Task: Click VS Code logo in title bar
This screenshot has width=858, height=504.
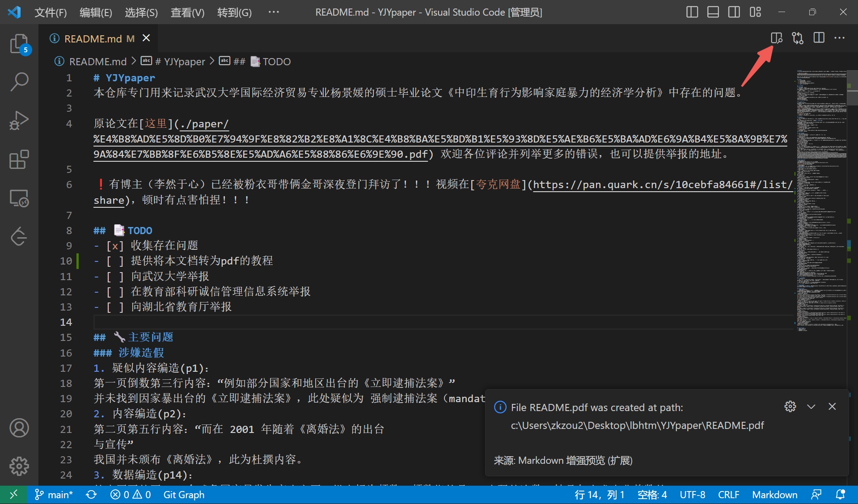Action: (14, 12)
